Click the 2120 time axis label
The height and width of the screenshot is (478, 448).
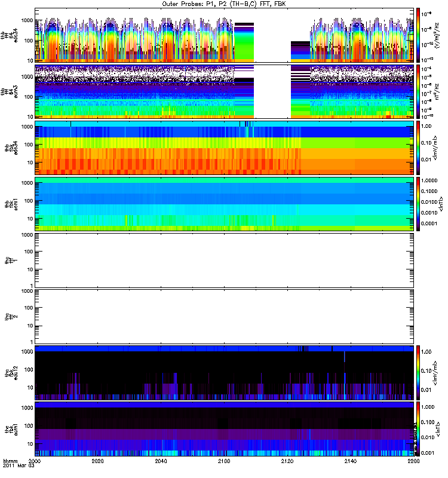pos(287,461)
